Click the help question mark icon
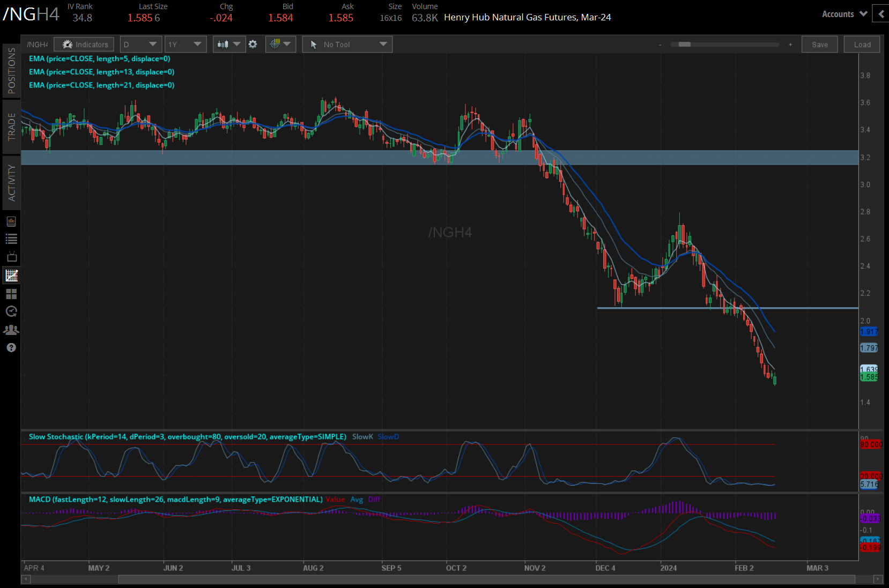The width and height of the screenshot is (889, 588). (11, 348)
